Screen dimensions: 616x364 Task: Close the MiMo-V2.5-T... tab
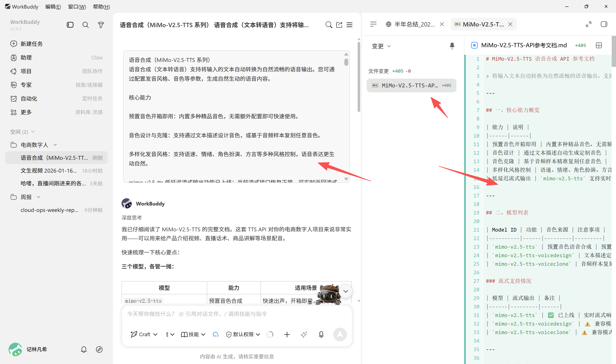click(510, 24)
